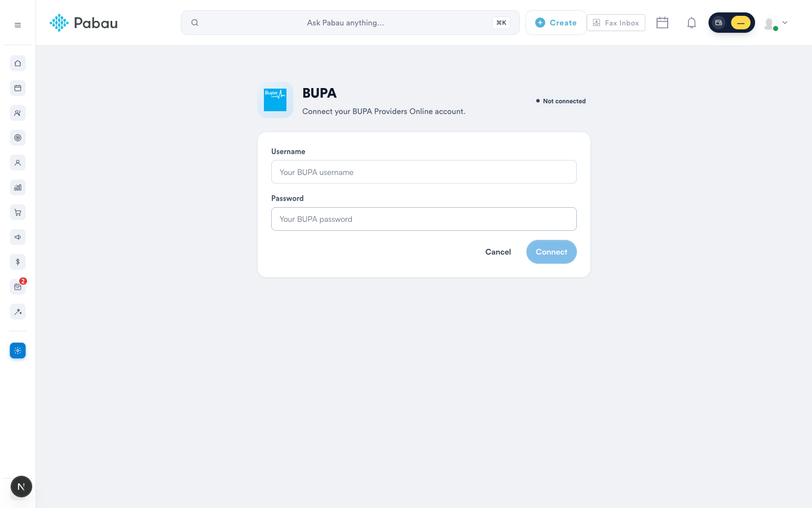Open the bar chart reports icon
Image resolution: width=812 pixels, height=508 pixels.
pyautogui.click(x=18, y=187)
